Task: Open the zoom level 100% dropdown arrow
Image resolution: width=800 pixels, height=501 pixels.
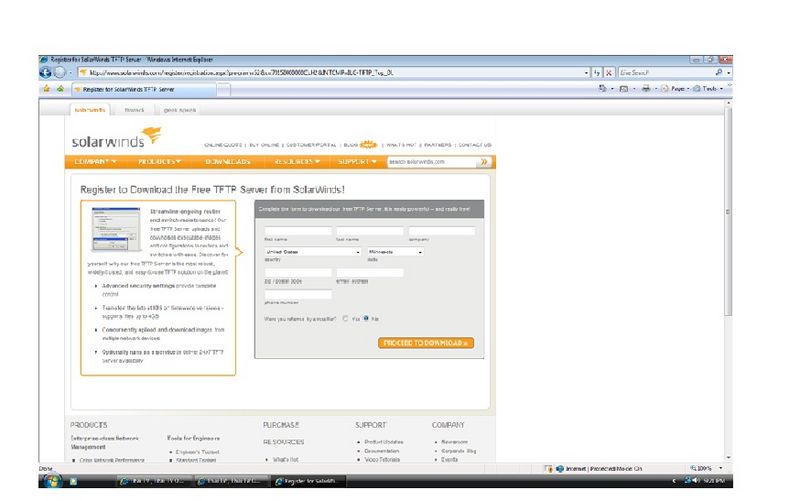Action: (720, 468)
